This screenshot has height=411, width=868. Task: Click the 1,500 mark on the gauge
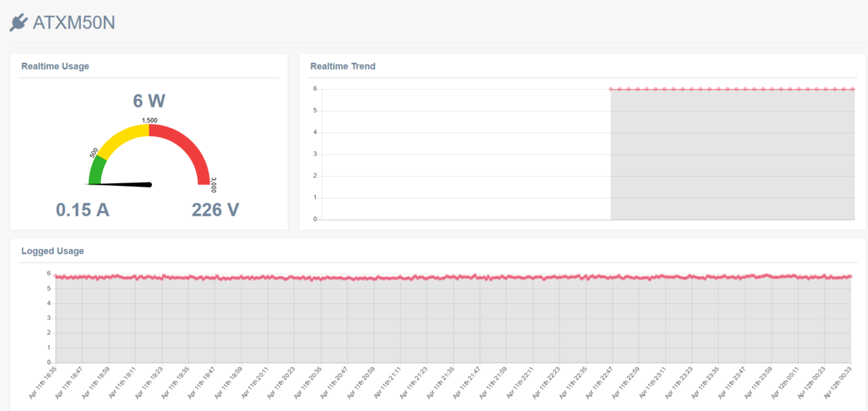[x=149, y=120]
